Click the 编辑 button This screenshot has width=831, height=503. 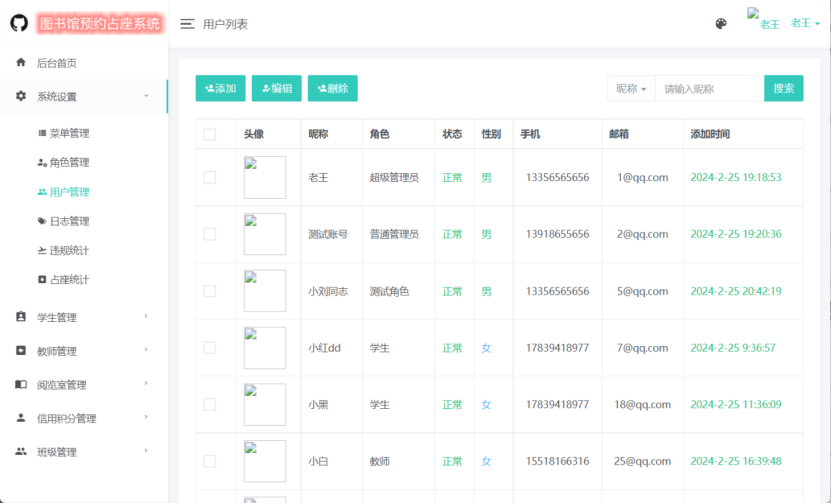click(x=277, y=88)
